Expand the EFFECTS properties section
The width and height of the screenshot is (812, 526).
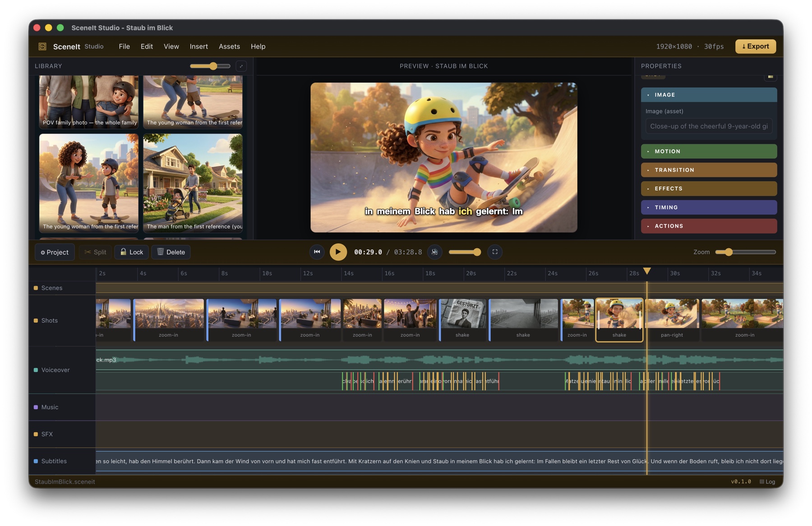pyautogui.click(x=709, y=188)
